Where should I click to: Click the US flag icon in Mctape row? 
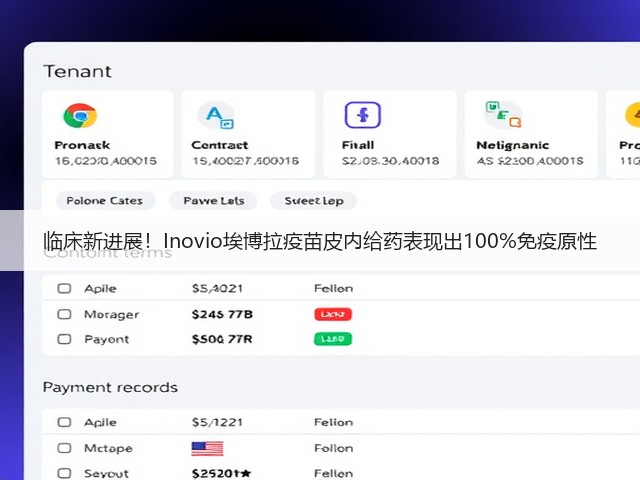click(207, 448)
